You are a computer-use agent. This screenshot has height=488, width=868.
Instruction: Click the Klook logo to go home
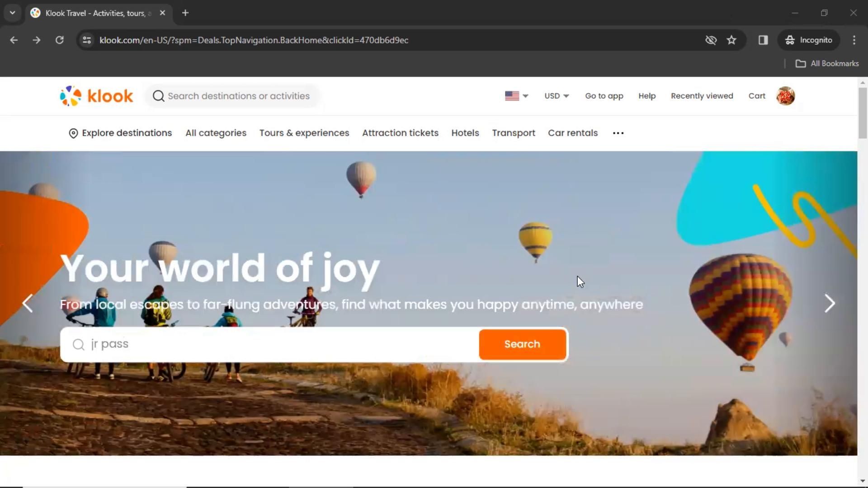click(x=96, y=96)
